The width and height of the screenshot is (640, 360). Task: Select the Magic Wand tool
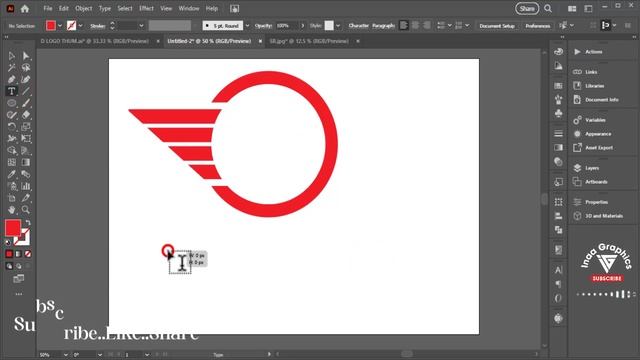[x=11, y=68]
